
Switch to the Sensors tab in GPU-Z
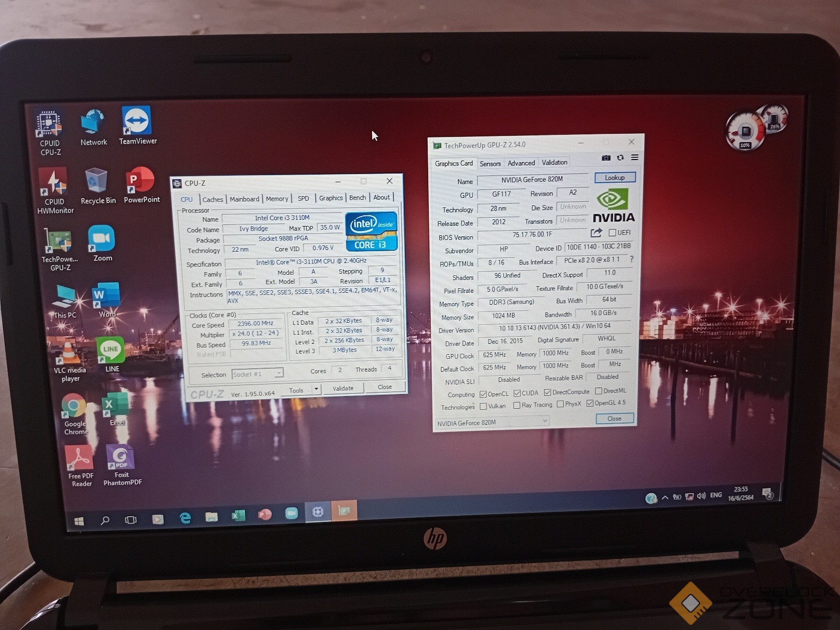click(x=490, y=164)
